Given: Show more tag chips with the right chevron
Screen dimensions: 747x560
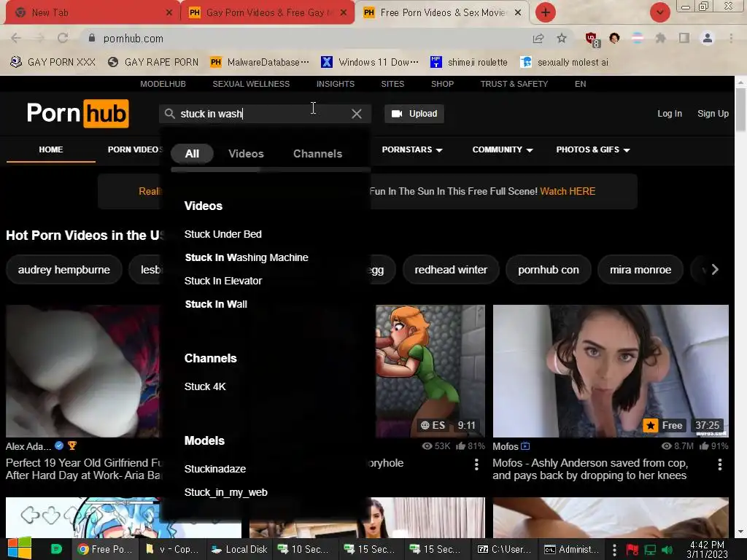Looking at the screenshot, I should [715, 270].
